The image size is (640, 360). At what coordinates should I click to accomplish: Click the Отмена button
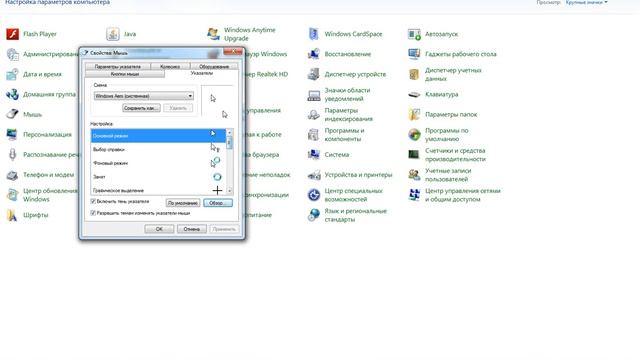point(191,229)
